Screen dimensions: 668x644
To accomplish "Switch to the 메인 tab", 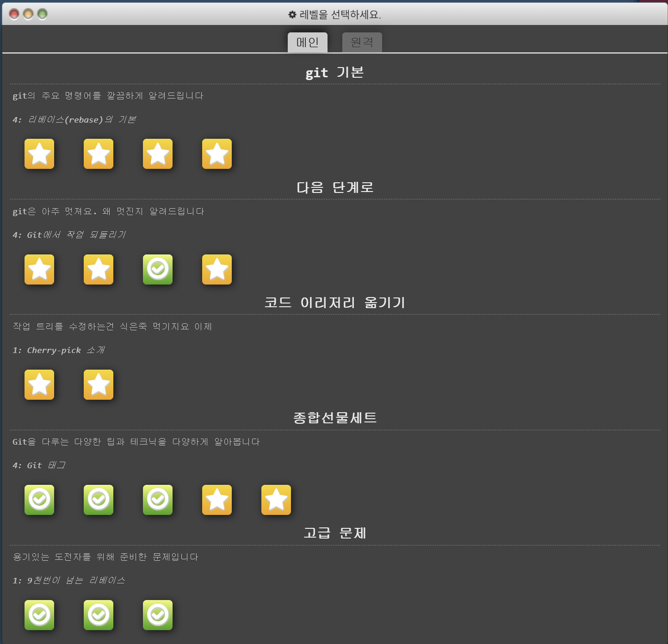I will 308,43.
